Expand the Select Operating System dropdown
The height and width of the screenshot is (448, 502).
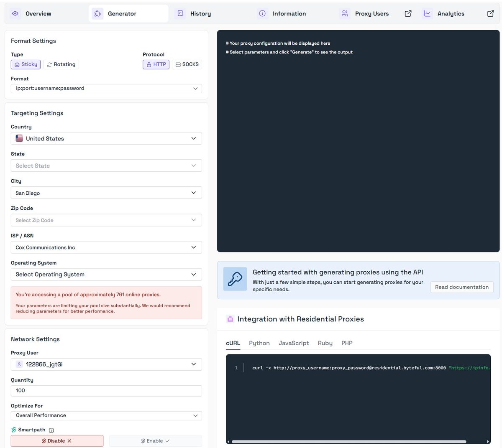tap(106, 274)
